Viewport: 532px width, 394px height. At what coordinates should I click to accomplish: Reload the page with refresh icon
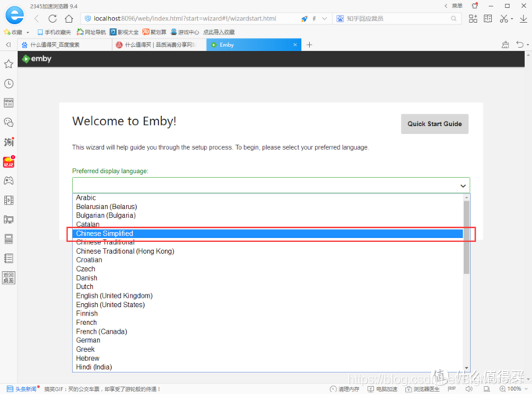click(x=52, y=19)
